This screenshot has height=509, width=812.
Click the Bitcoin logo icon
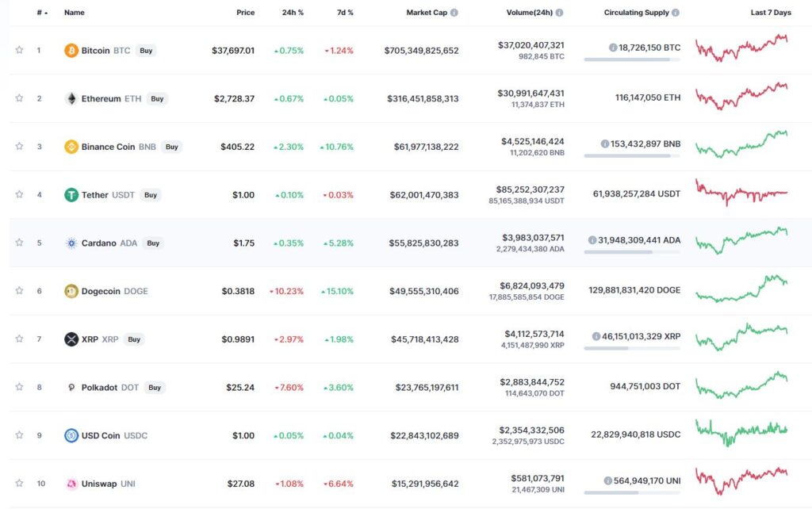[71, 50]
